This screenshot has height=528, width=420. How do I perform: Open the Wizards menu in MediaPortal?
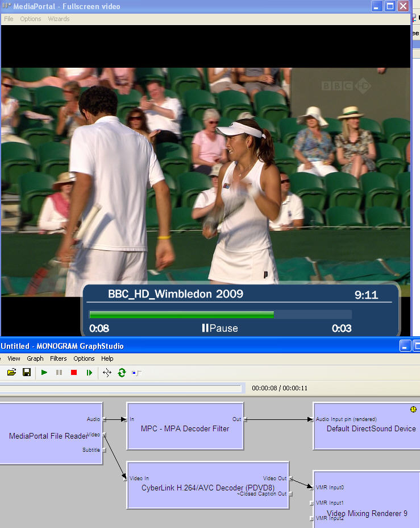point(59,19)
